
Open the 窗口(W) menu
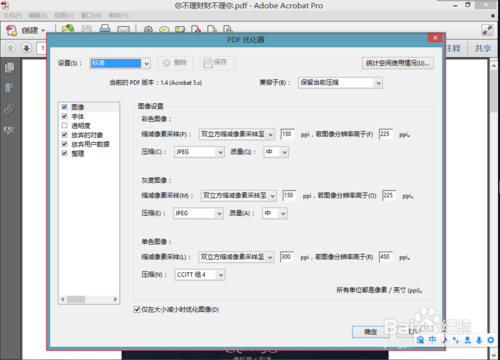coord(91,16)
